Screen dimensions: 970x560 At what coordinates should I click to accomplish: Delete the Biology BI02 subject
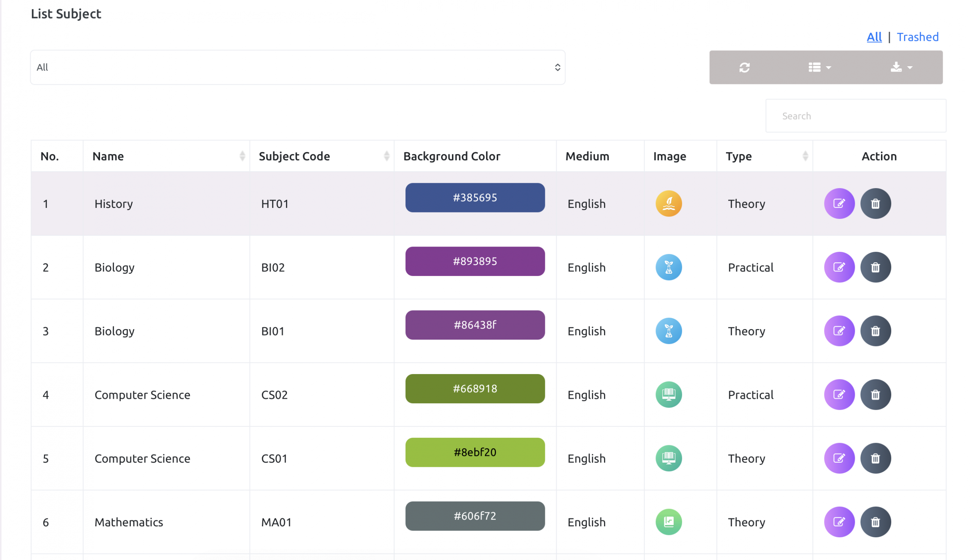875,267
